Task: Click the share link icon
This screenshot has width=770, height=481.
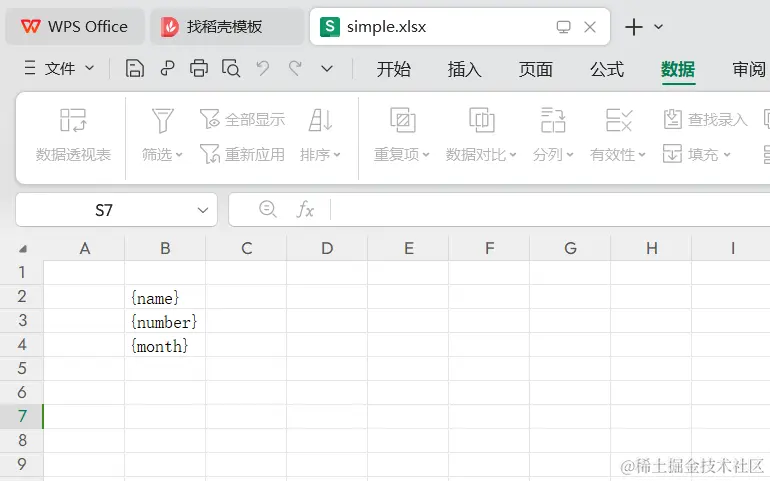Action: [x=167, y=68]
